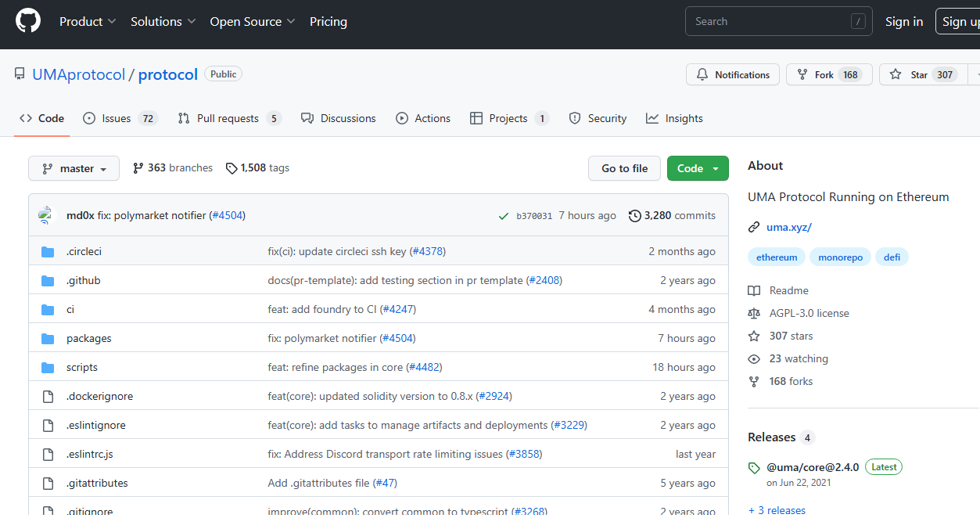Image resolution: width=980 pixels, height=518 pixels.
Task: Click the repository icon beside UMAprotocol
Action: (x=20, y=74)
